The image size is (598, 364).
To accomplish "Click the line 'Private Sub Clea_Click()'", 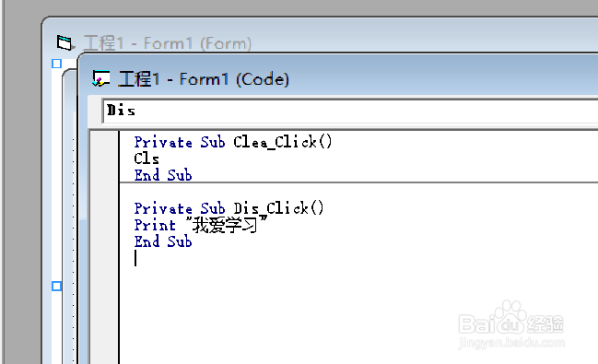I will coord(233,142).
